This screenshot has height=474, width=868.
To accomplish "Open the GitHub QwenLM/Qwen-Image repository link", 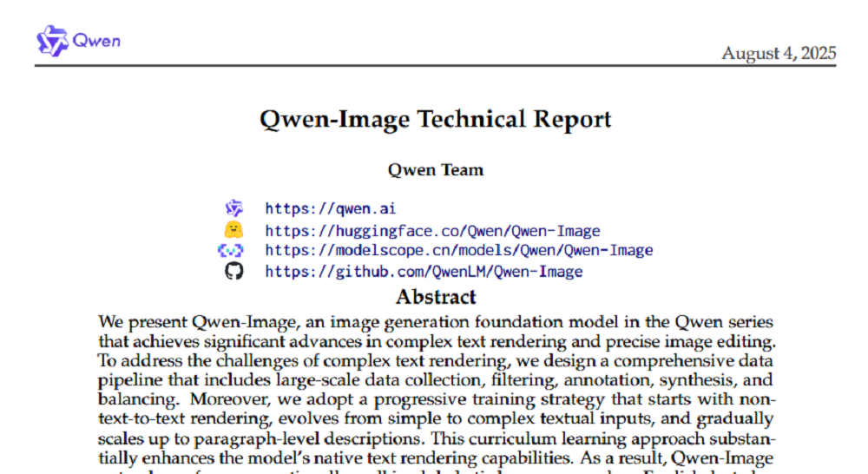I will click(424, 272).
